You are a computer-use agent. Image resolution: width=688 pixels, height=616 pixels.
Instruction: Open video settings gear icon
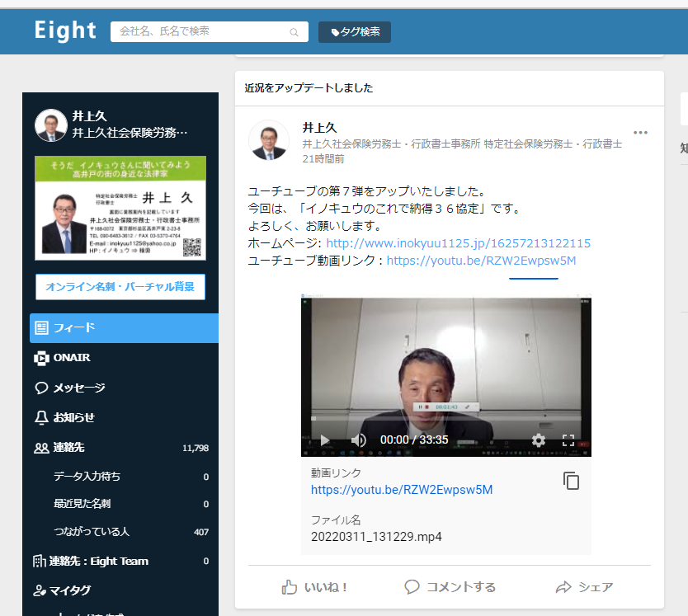(x=539, y=440)
